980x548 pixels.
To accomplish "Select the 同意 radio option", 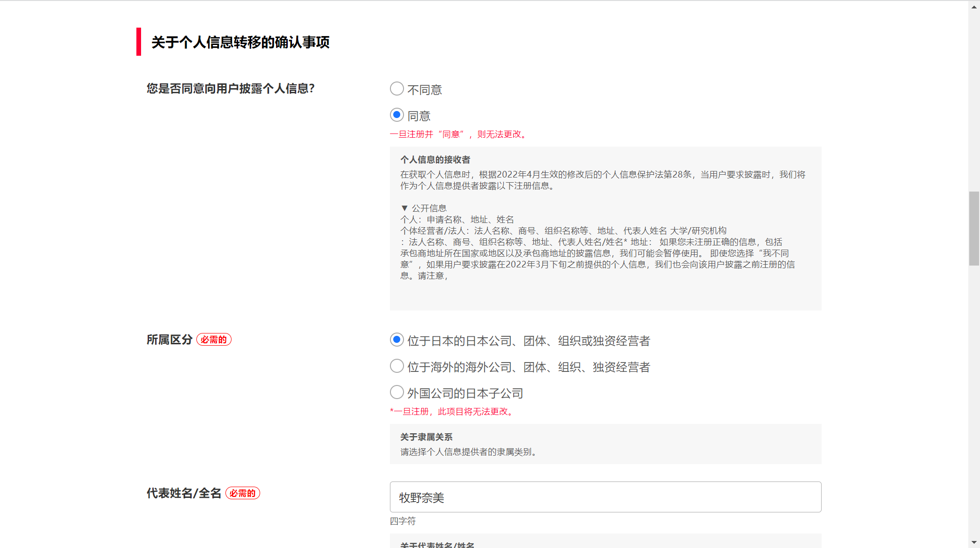I will point(396,115).
